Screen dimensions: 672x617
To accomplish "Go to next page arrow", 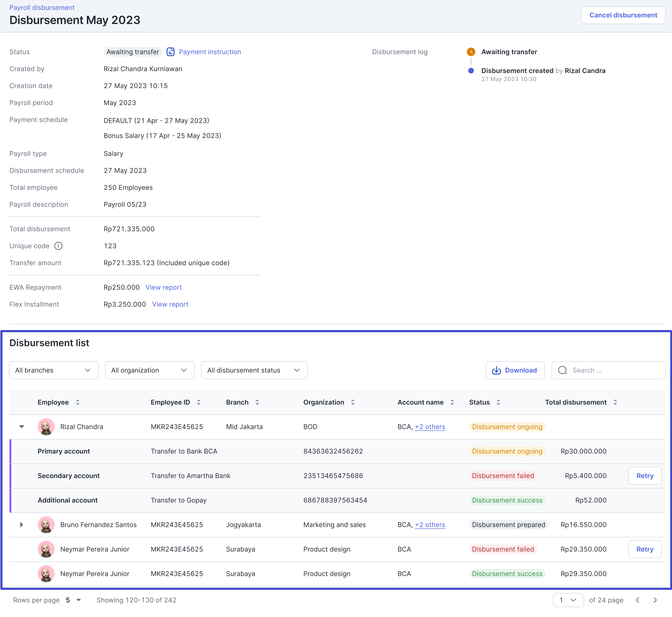I will click(x=655, y=600).
